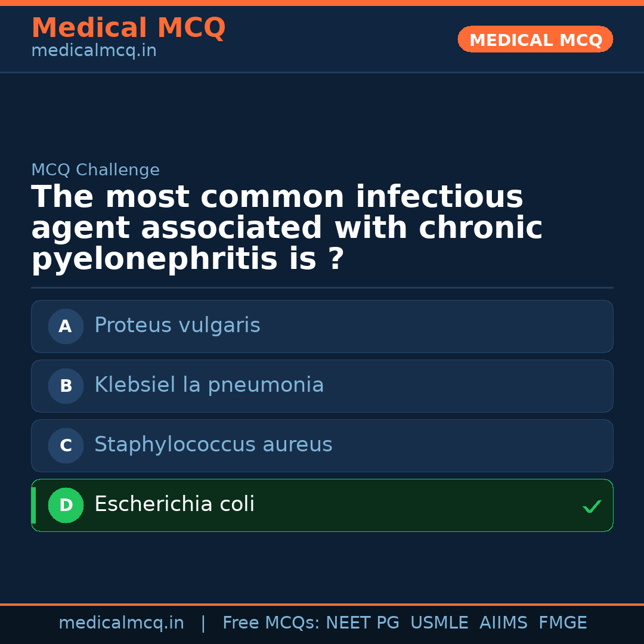
Task: Click the green letter D circle
Action: tap(66, 505)
